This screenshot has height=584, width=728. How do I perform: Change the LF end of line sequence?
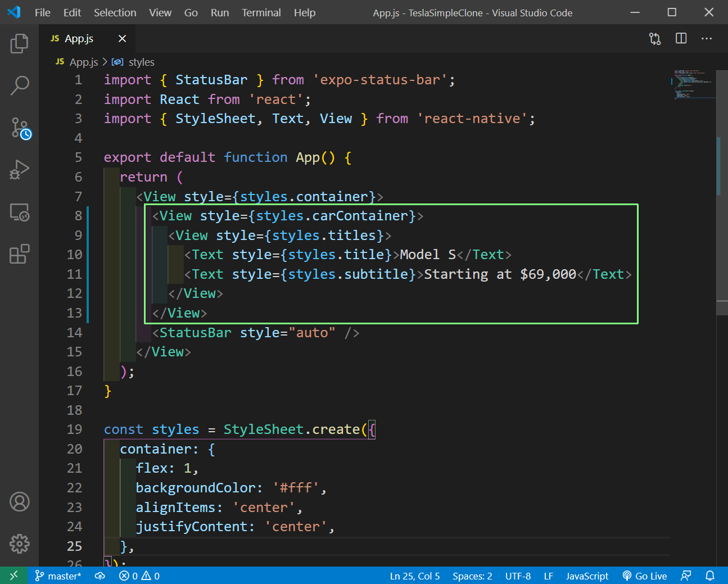pos(549,576)
